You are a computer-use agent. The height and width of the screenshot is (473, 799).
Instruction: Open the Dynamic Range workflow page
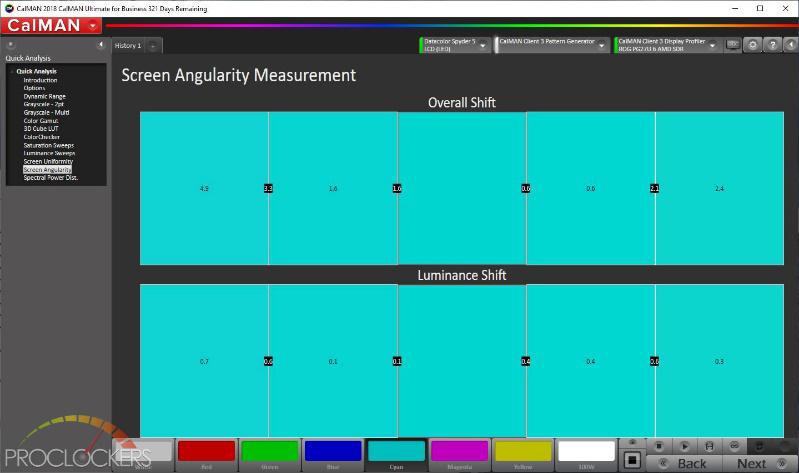(44, 96)
